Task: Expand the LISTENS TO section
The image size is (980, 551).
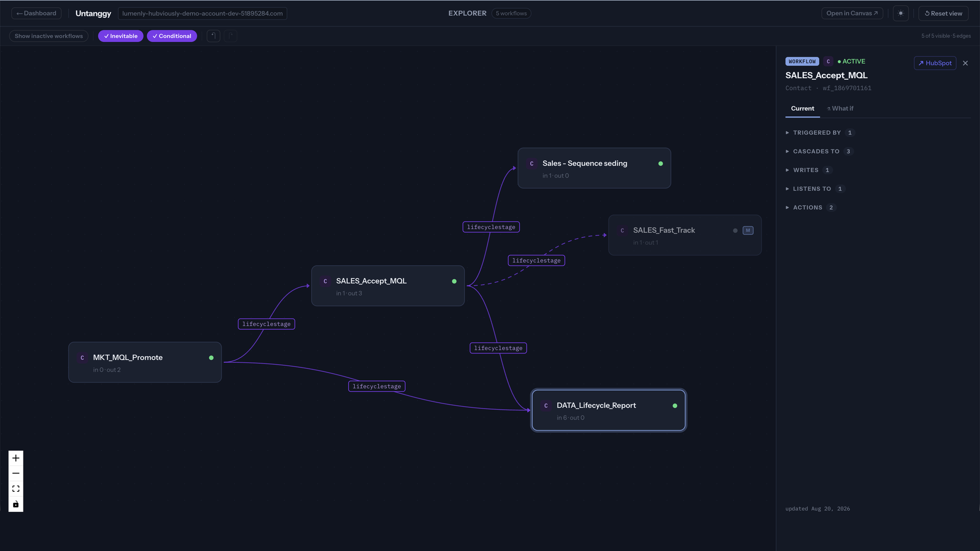Action: pos(815,189)
